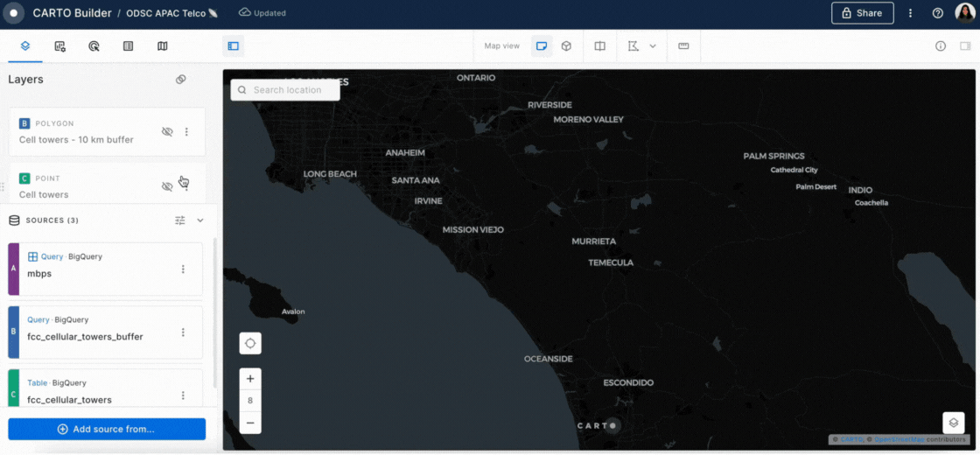Zoom in with the plus button

tap(250, 379)
